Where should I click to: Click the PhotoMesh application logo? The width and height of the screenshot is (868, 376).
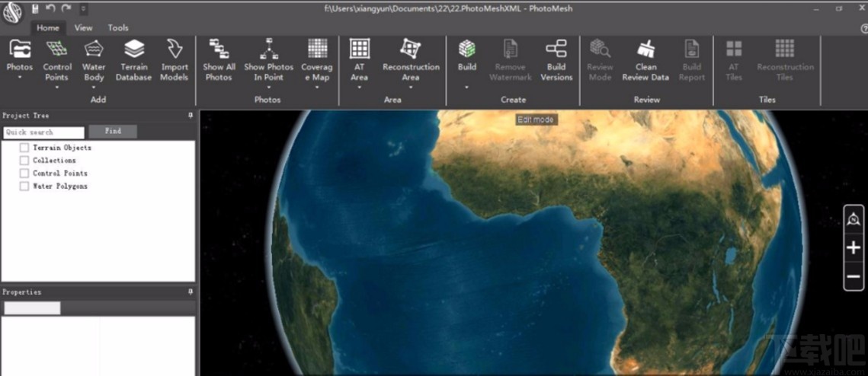click(x=12, y=12)
